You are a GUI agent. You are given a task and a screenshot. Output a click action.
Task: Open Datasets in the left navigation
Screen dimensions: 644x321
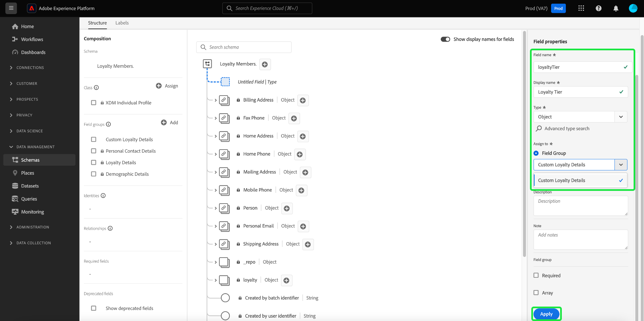pos(30,186)
